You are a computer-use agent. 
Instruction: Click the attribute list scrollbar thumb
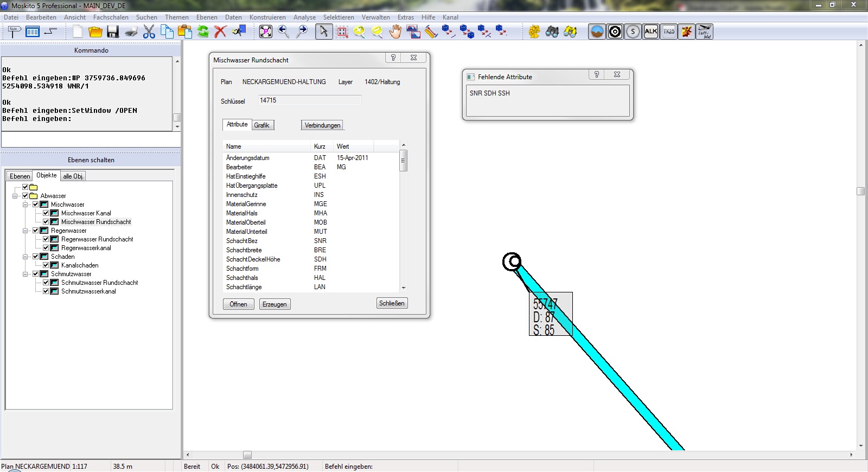click(x=403, y=161)
